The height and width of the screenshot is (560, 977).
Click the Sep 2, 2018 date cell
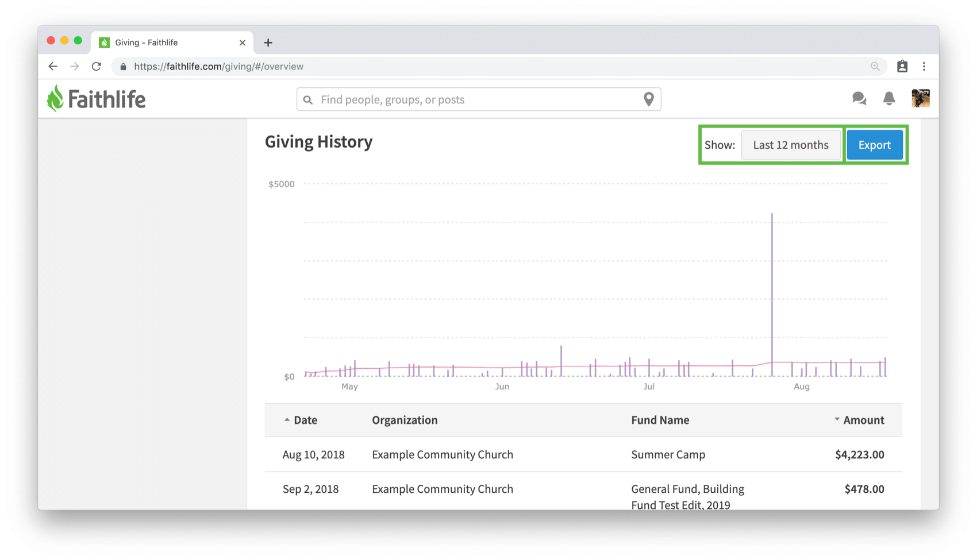[311, 489]
